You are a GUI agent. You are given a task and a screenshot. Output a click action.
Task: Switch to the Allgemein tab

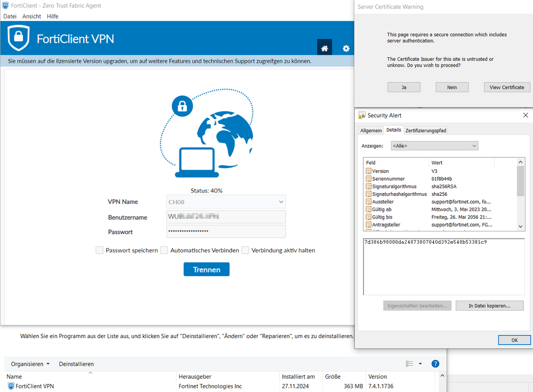tap(371, 131)
